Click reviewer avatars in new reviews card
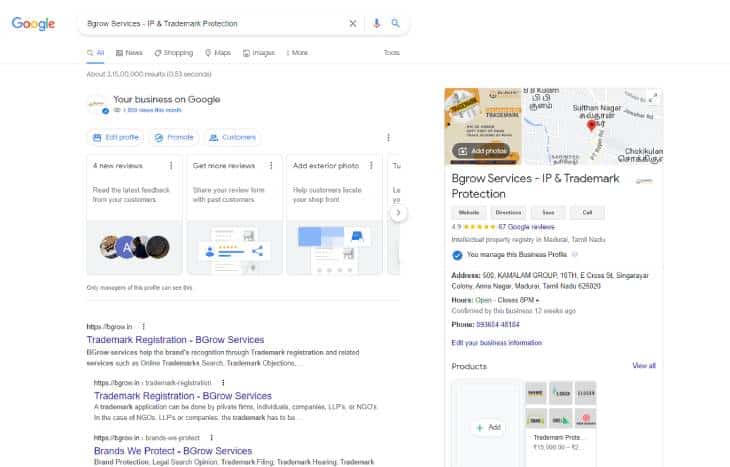Image resolution: width=730 pixels, height=467 pixels. click(135, 247)
